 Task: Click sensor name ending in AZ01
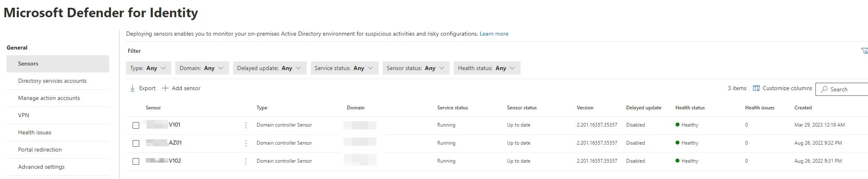[x=164, y=143]
